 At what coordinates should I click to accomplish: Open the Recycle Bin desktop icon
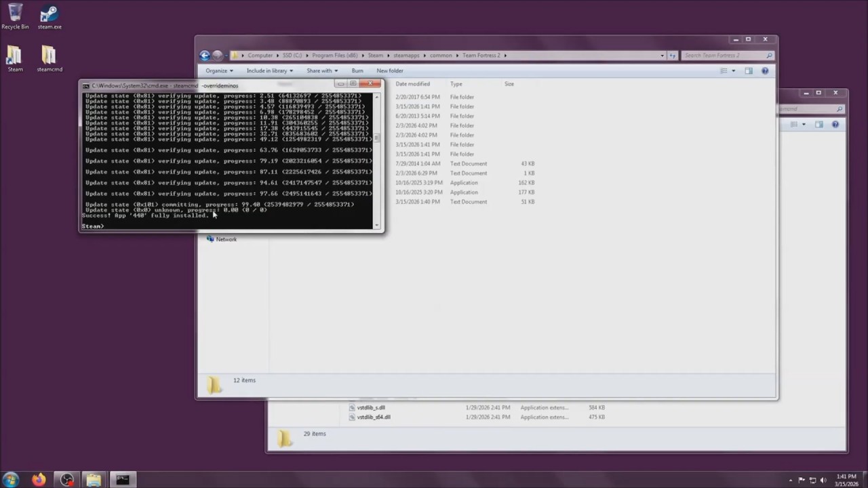point(15,16)
